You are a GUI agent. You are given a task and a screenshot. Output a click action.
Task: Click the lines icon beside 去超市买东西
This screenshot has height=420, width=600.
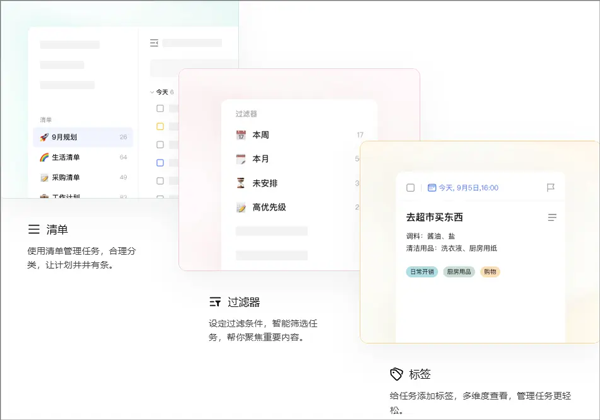(552, 217)
